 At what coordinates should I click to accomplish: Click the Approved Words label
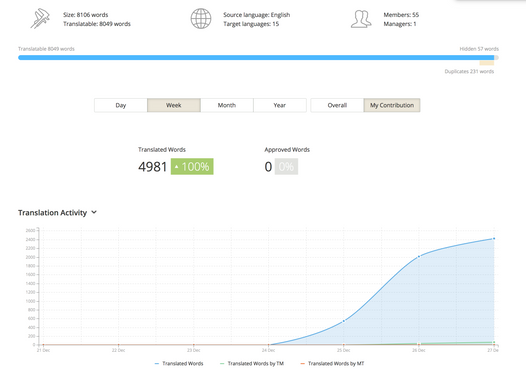[287, 150]
